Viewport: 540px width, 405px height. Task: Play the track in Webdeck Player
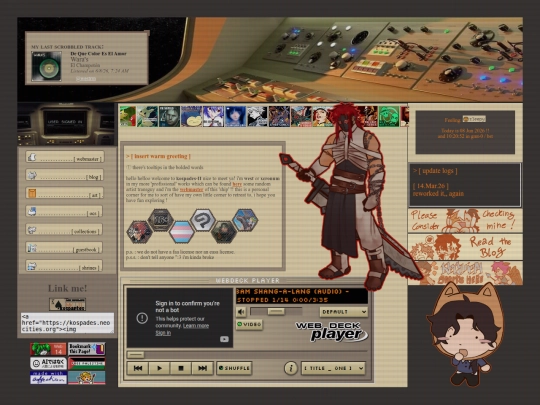(x=159, y=368)
